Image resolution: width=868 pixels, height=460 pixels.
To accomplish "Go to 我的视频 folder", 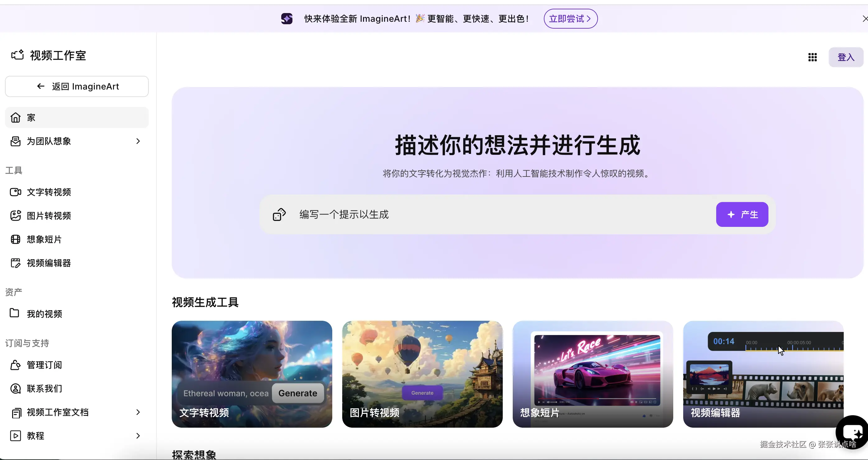I will 44,314.
